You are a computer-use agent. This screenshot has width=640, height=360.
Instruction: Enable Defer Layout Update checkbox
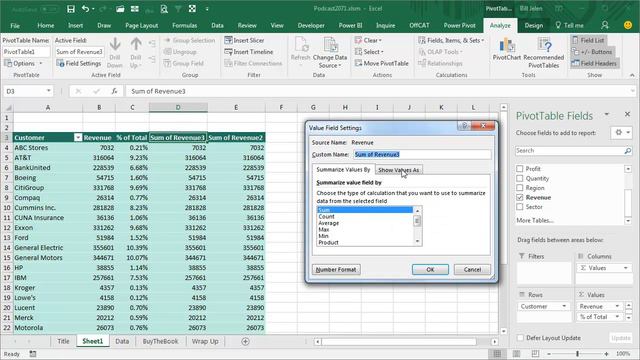pyautogui.click(x=520, y=338)
